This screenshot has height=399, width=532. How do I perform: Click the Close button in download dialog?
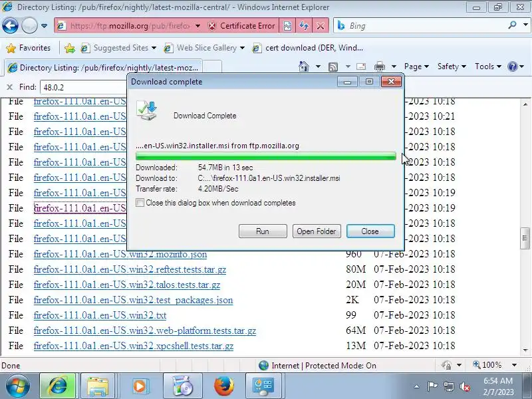[370, 231]
